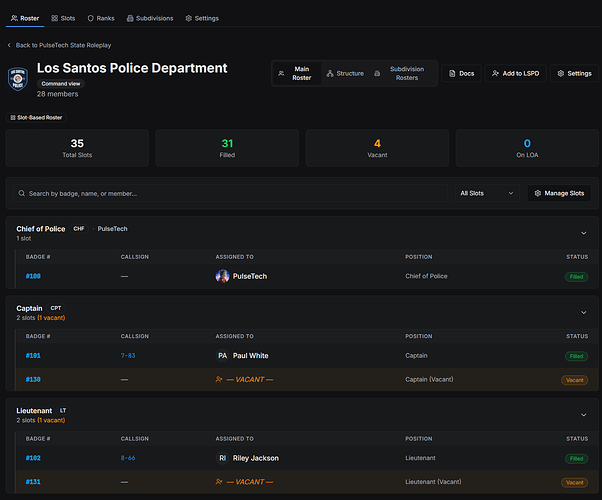The height and width of the screenshot is (500, 602).
Task: Click the CPT rank tag
Action: click(x=56, y=308)
